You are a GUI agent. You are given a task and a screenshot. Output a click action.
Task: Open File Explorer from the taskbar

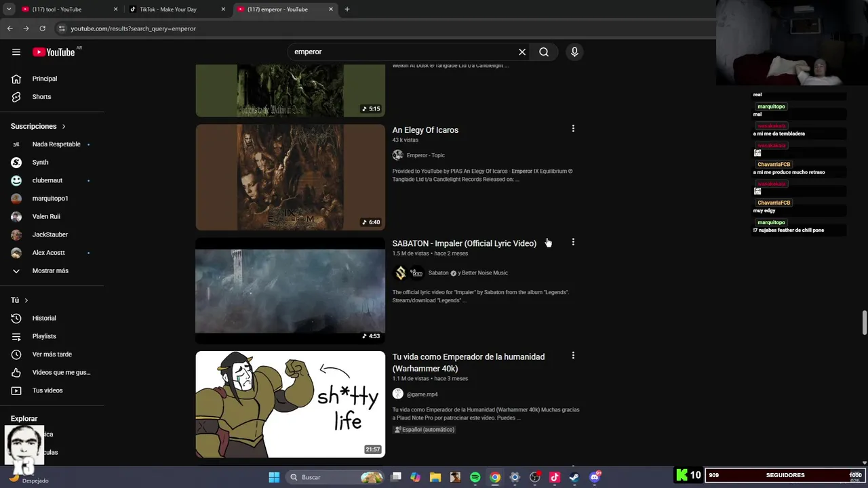pos(435,477)
